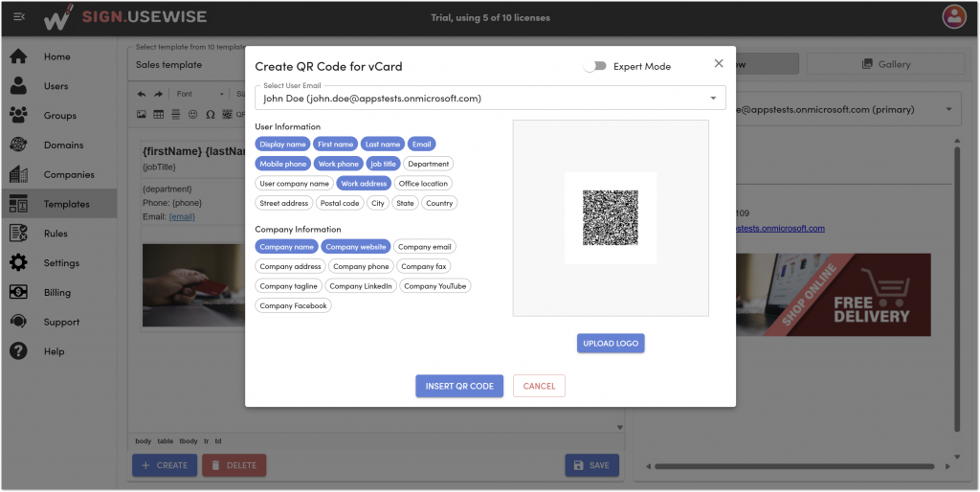Enable the City chip
980x492 pixels.
377,203
